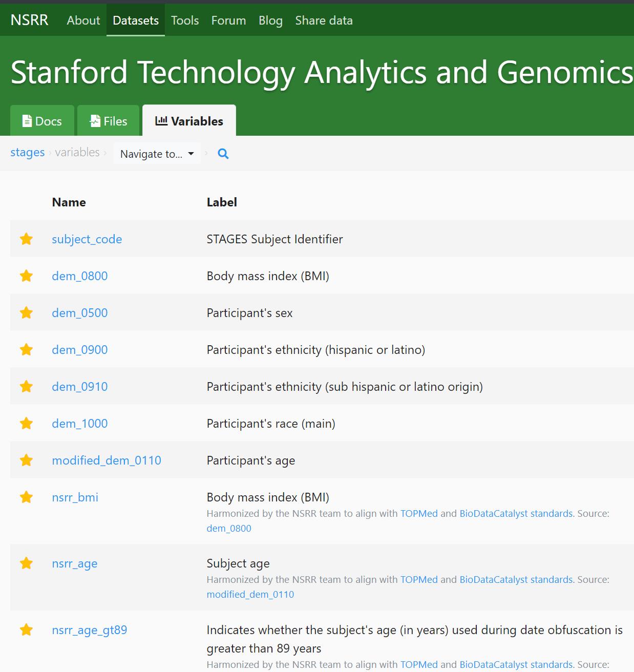Click the star next to dem_0800
This screenshot has width=634, height=672.
26,276
